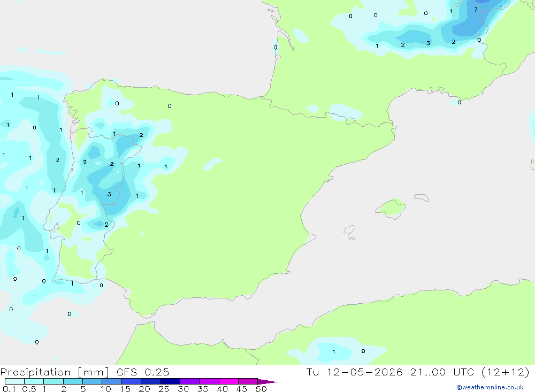Click the 'Tu 12-05-2026' date text
This screenshot has width=535, height=392.
click(355, 372)
